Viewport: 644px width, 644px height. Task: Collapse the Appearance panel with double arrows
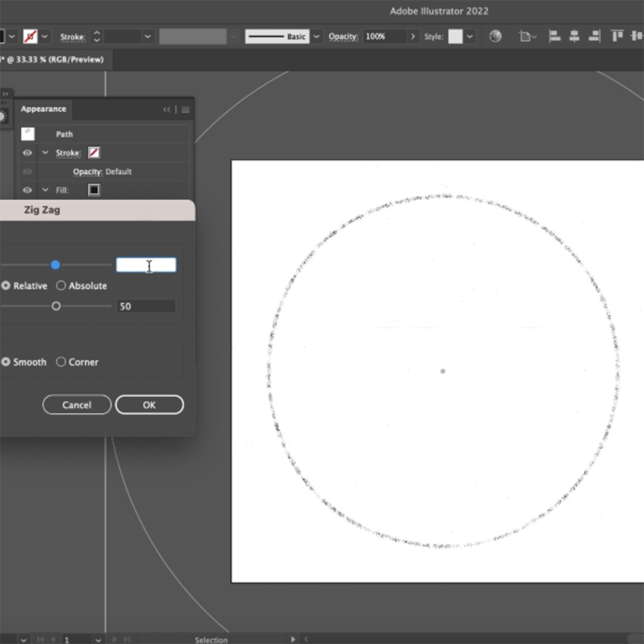tap(167, 110)
